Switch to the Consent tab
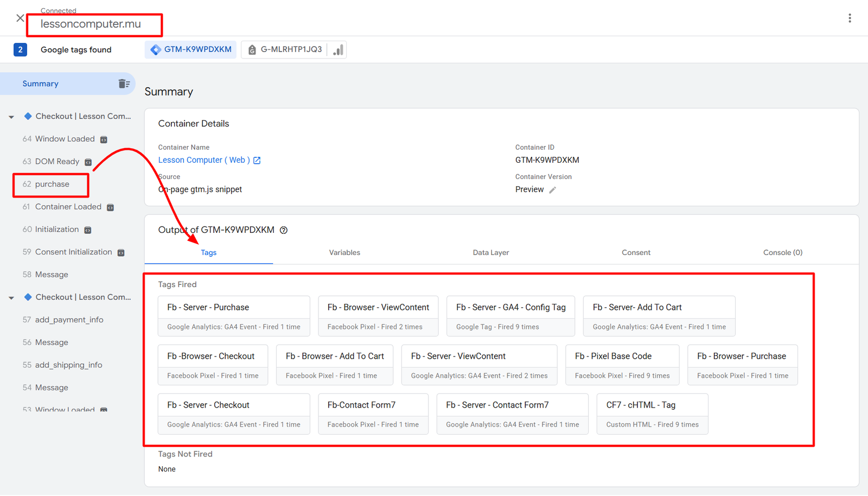868x496 pixels. pos(636,252)
